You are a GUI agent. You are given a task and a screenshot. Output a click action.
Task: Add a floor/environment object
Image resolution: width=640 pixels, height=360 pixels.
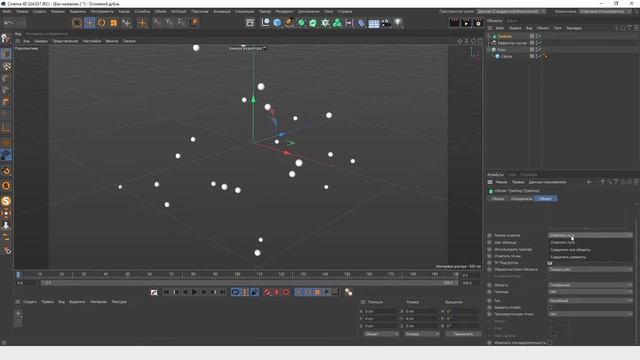tap(373, 23)
